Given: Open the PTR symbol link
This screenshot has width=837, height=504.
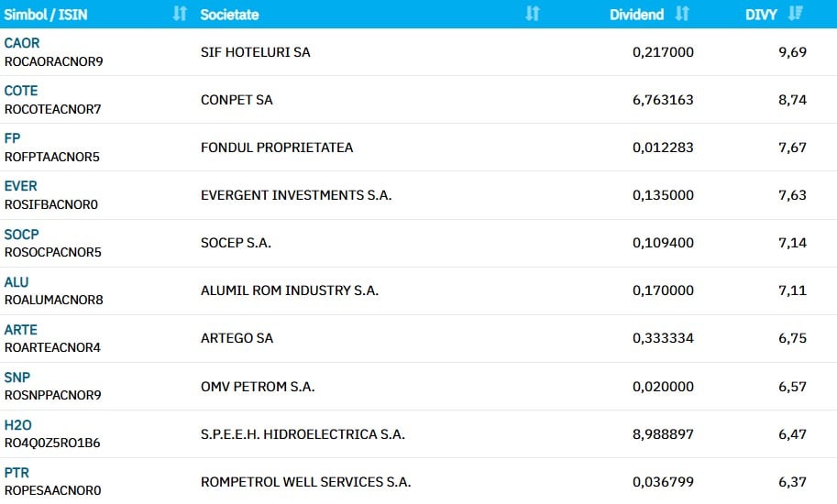Looking at the screenshot, I should pyautogui.click(x=17, y=472).
